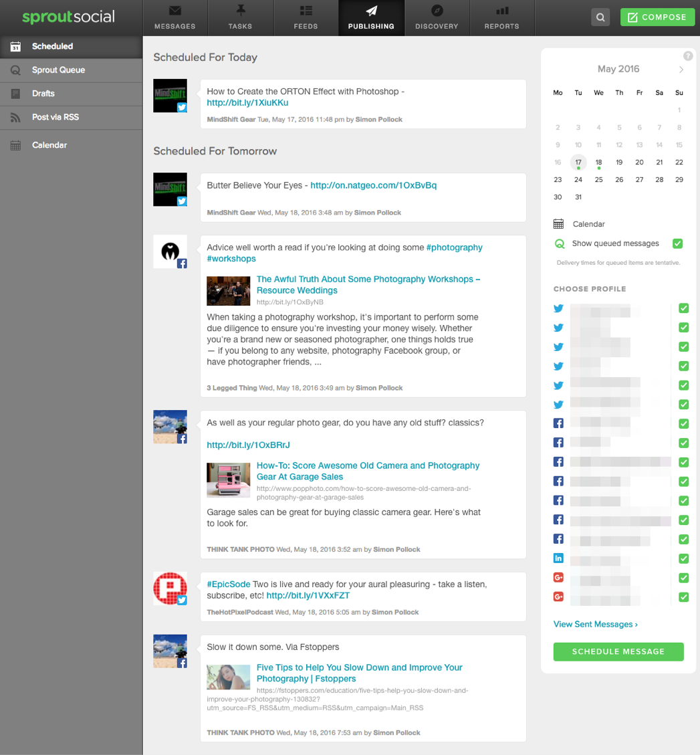Click the first Google+ profile icon
Image resolution: width=700 pixels, height=755 pixels.
coord(558,577)
